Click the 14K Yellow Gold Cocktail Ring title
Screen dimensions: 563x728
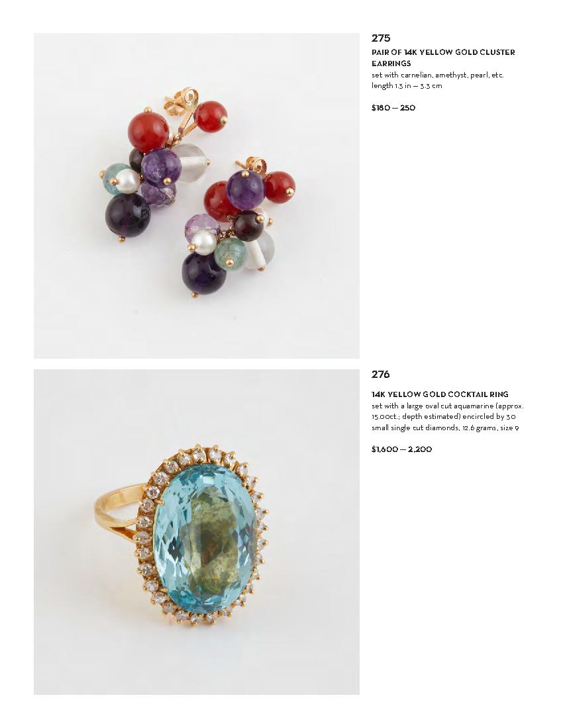(x=440, y=394)
